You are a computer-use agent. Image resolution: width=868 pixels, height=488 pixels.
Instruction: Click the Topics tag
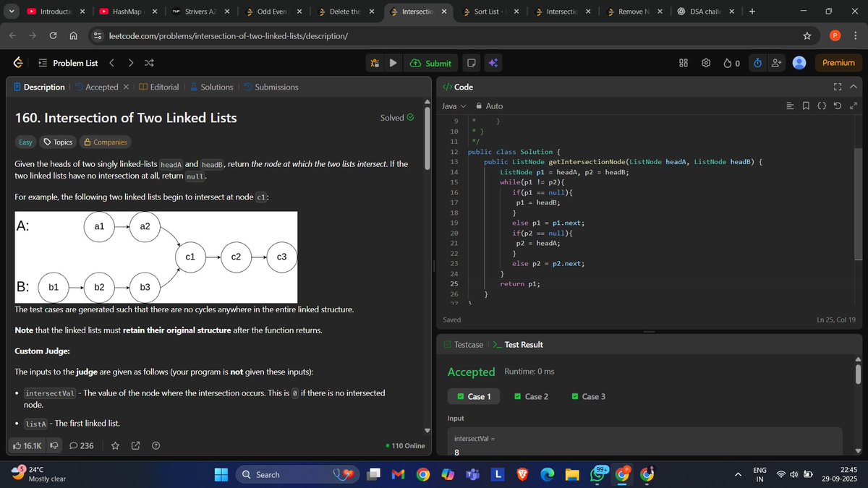[x=58, y=142]
